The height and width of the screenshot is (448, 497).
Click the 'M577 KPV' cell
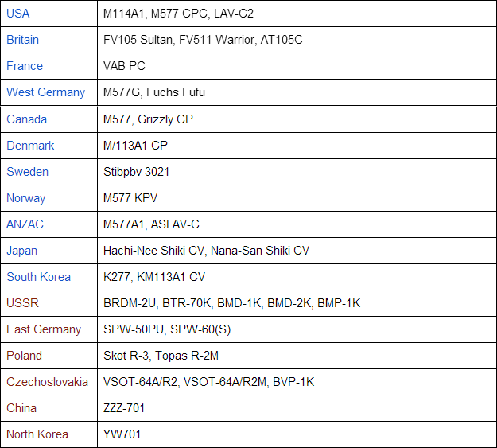point(297,198)
